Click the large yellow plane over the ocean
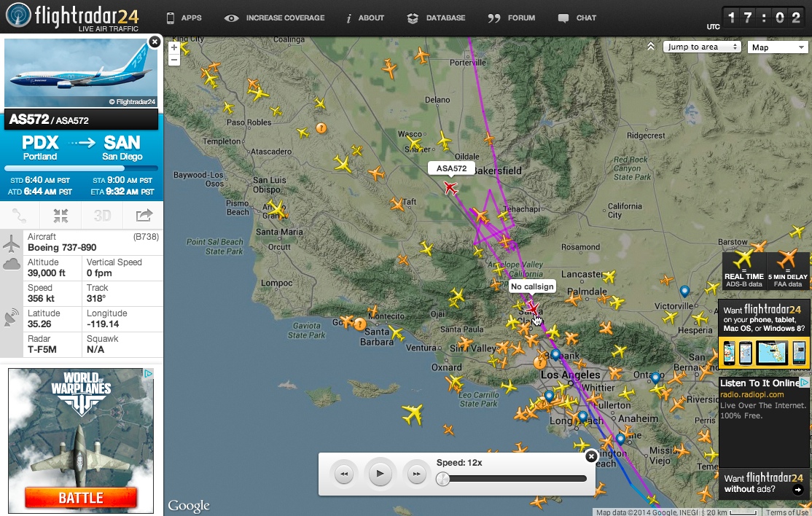Viewport: 812px width, 516px height. pyautogui.click(x=413, y=414)
